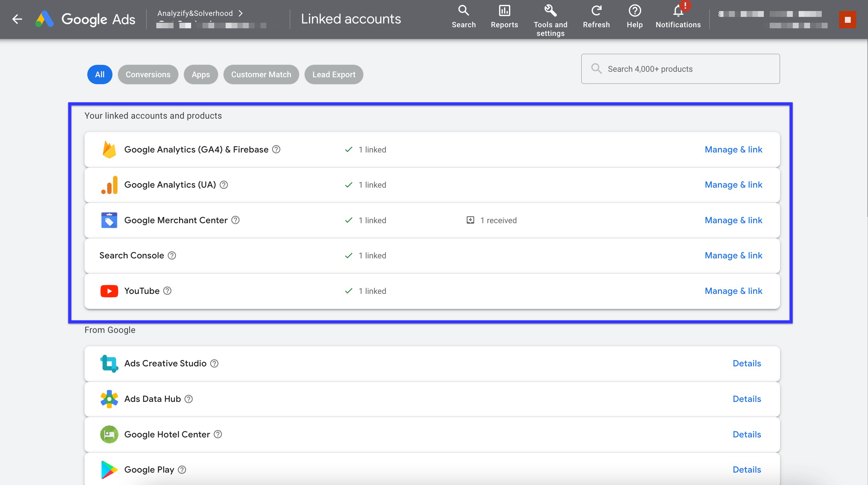Viewport: 868px width, 485px height.
Task: Select the Customer Match filter chip
Action: (261, 75)
